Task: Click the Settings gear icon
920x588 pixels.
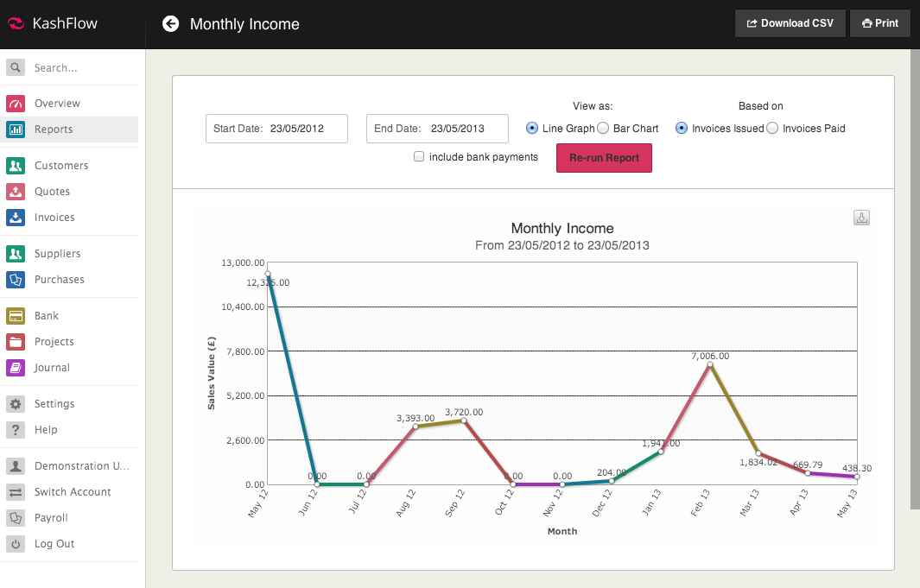Action: [16, 404]
